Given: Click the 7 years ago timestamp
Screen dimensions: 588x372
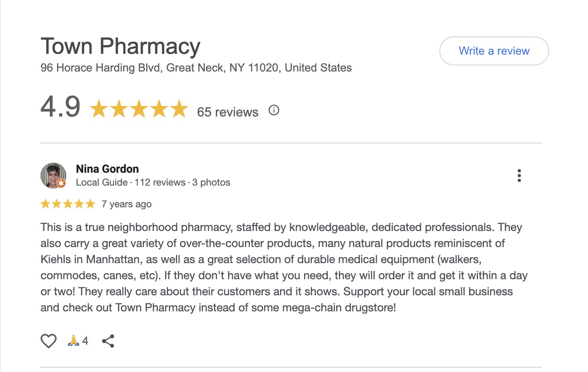Looking at the screenshot, I should coord(127,204).
